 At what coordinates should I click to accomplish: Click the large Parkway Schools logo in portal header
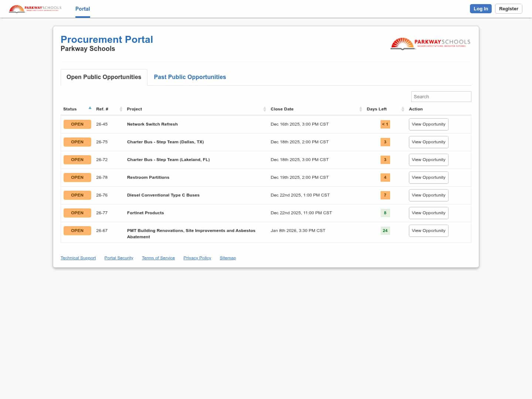click(430, 44)
